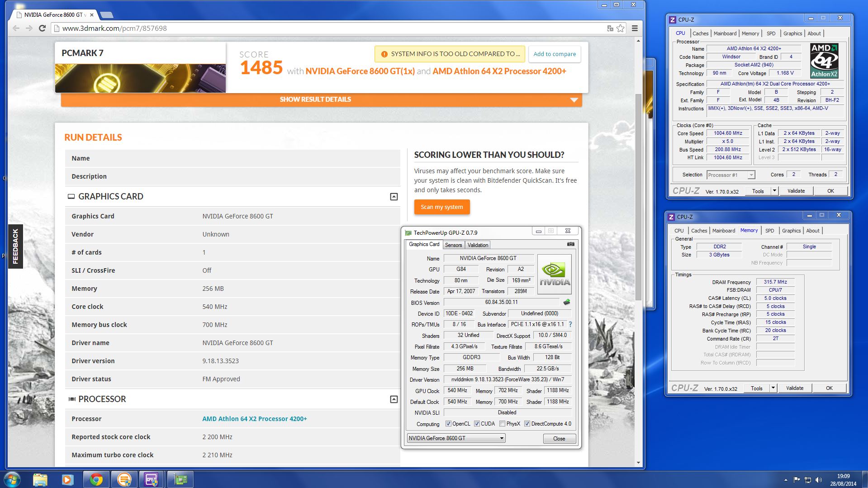Image resolution: width=868 pixels, height=488 pixels.
Task: Toggle the OpenCL checkbox
Action: pyautogui.click(x=448, y=424)
